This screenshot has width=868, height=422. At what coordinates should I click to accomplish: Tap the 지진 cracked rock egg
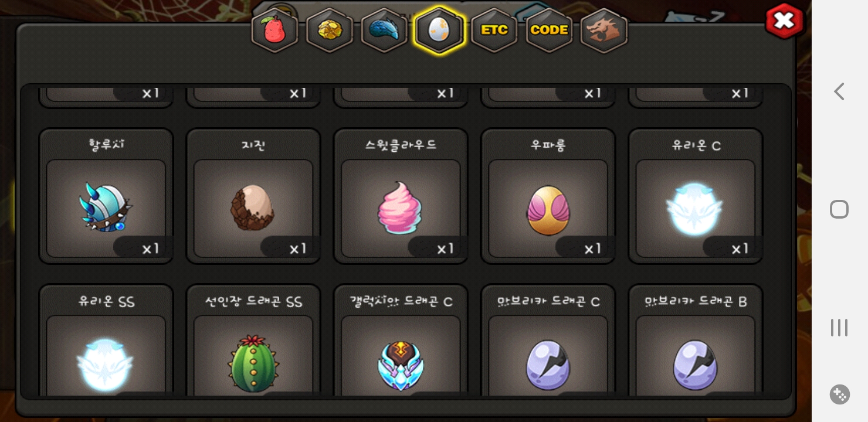pyautogui.click(x=253, y=196)
